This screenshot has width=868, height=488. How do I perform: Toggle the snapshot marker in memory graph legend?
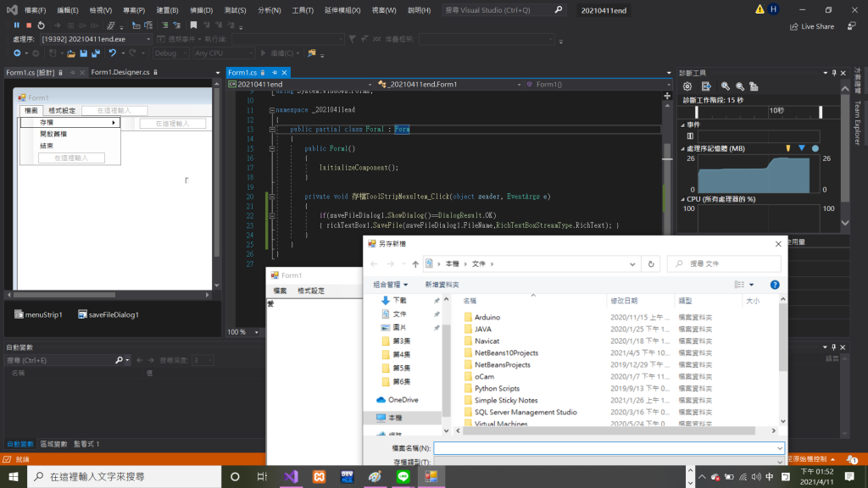pos(802,148)
